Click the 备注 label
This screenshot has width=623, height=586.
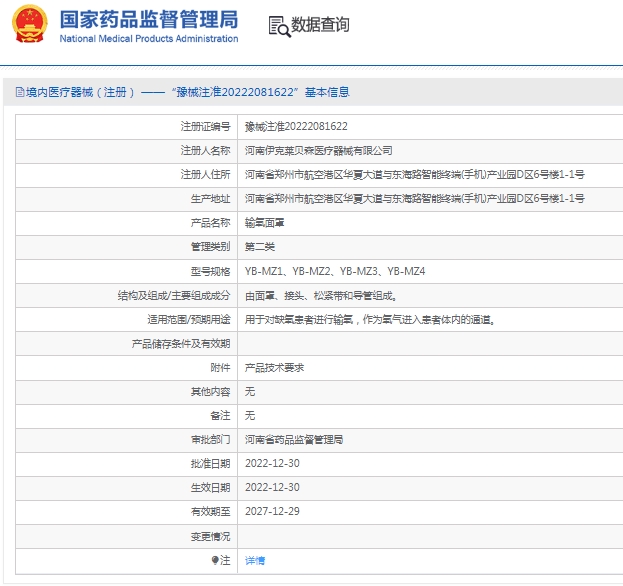click(x=221, y=416)
